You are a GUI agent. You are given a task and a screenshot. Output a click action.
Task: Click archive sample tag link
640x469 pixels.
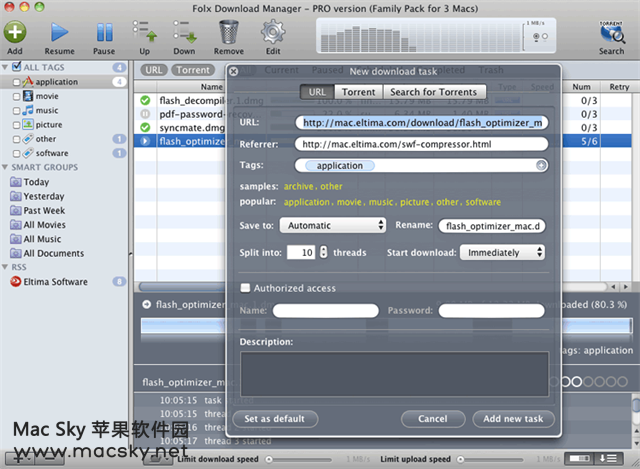(298, 187)
